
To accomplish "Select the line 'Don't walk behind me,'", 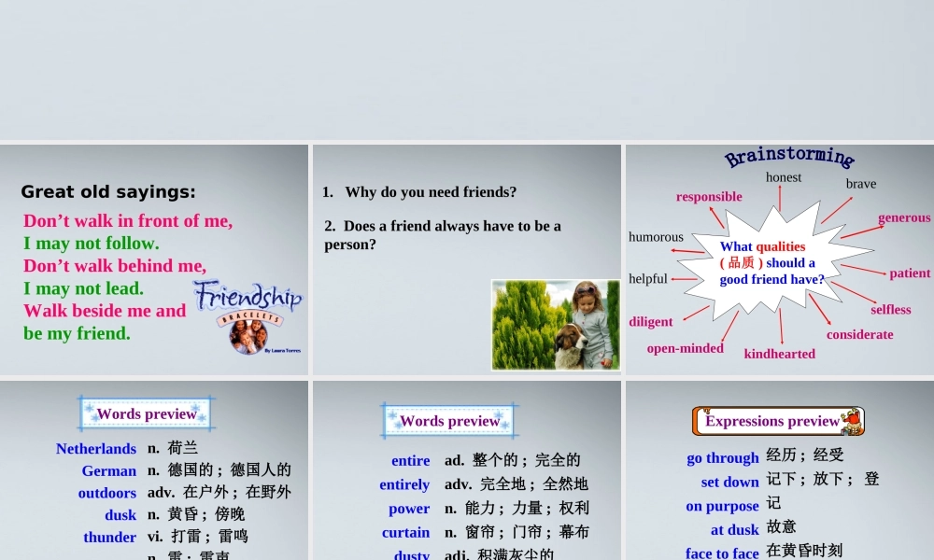I will click(114, 265).
